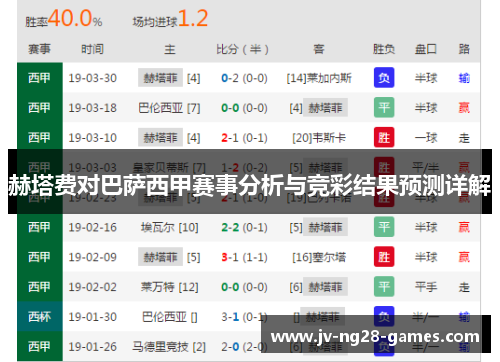
Task: Click the green 平 badge on 19-03-18 row
Action: pos(384,107)
